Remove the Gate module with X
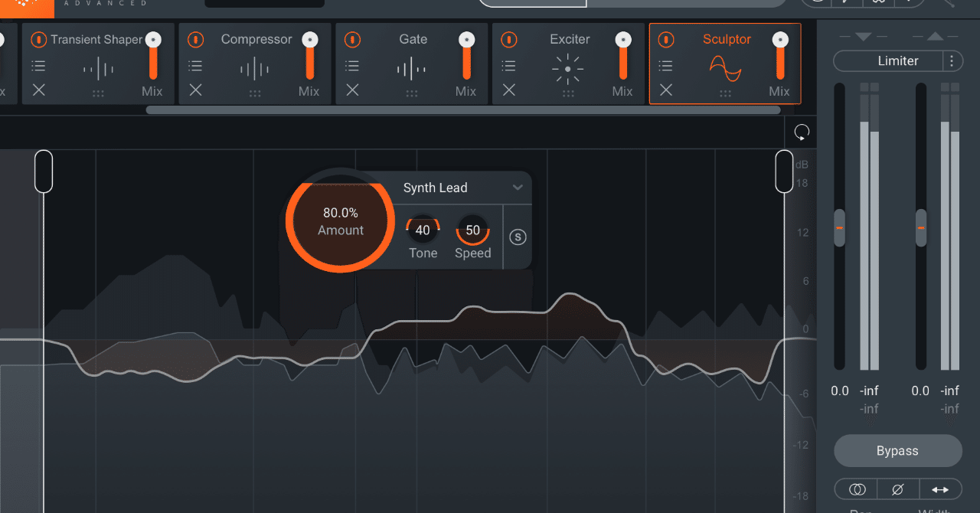This screenshot has height=513, width=980. point(352,90)
